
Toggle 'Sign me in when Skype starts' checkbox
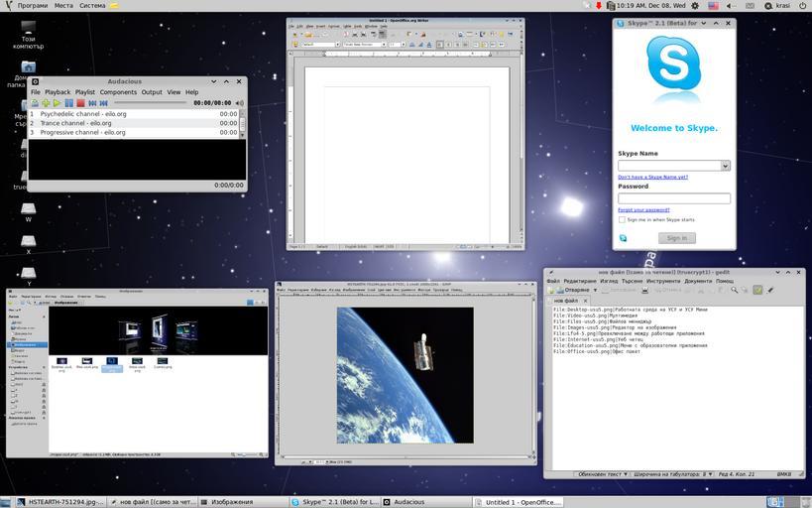[622, 220]
